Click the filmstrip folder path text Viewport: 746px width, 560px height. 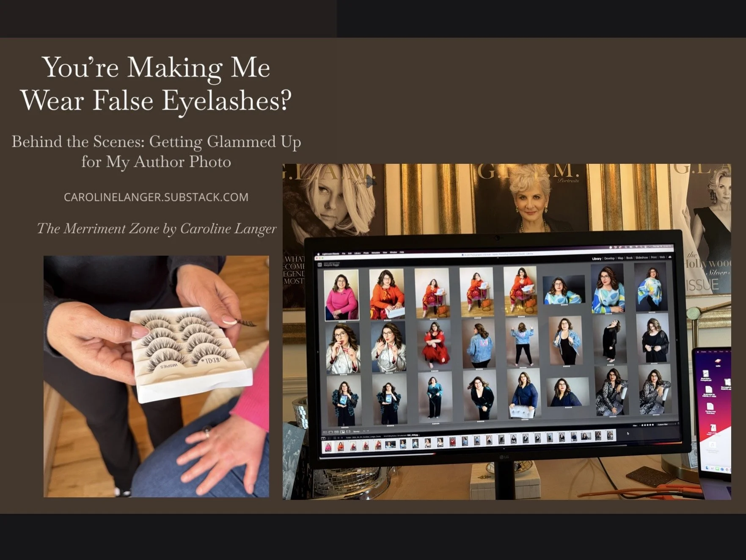pyautogui.click(x=363, y=436)
